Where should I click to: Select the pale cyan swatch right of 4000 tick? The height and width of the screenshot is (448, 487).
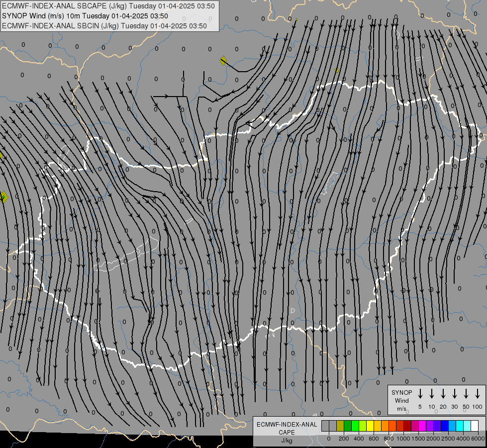467,426
